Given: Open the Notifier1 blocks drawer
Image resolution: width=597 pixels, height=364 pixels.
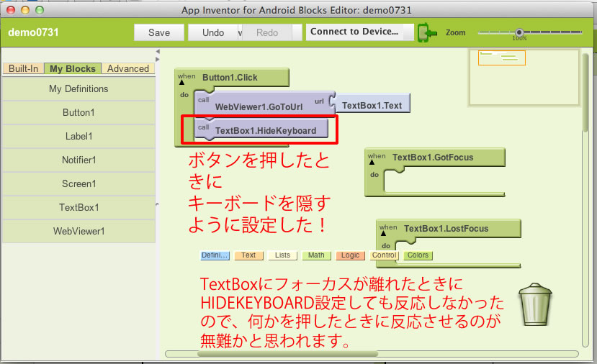Looking at the screenshot, I should tap(78, 160).
